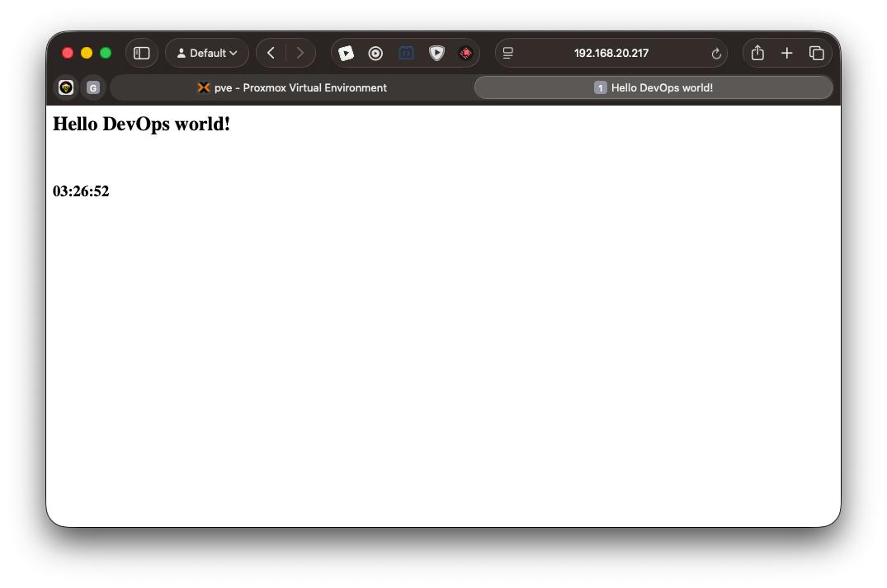Open the shield privacy extension icon
The image size is (887, 588).
click(x=436, y=53)
